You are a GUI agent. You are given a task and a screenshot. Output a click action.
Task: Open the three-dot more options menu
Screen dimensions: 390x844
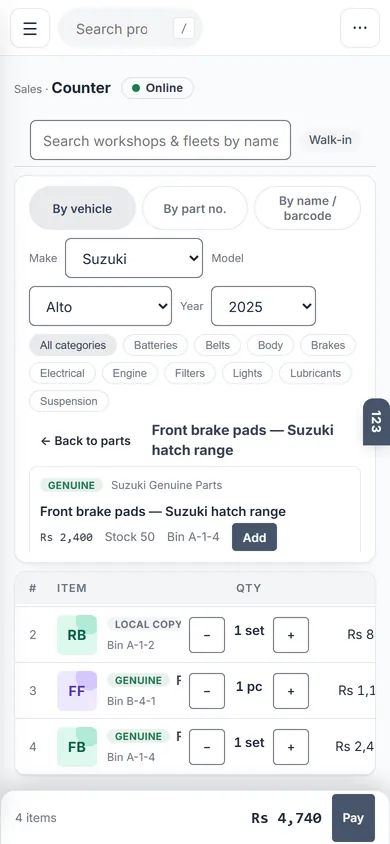click(360, 29)
